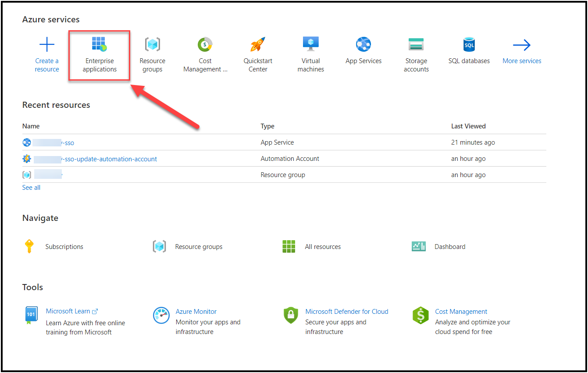Sort recent resources by Name column header
Screen dimensions: 588x373
coord(31,126)
